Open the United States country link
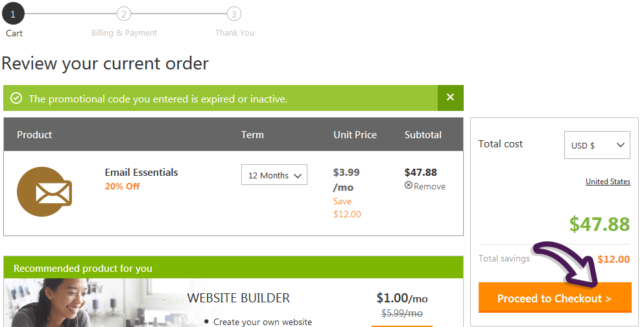The height and width of the screenshot is (327, 644). 608,182
